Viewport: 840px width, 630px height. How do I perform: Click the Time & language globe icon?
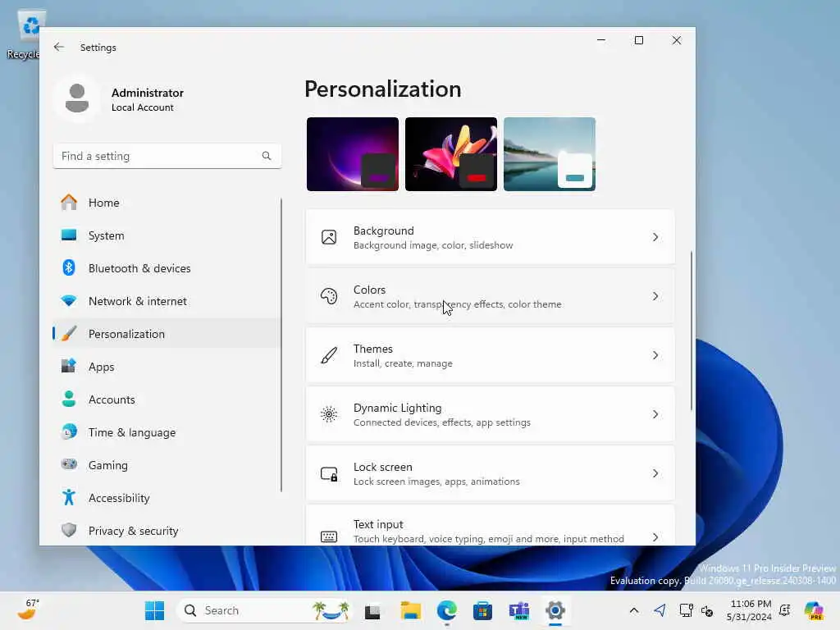69,431
